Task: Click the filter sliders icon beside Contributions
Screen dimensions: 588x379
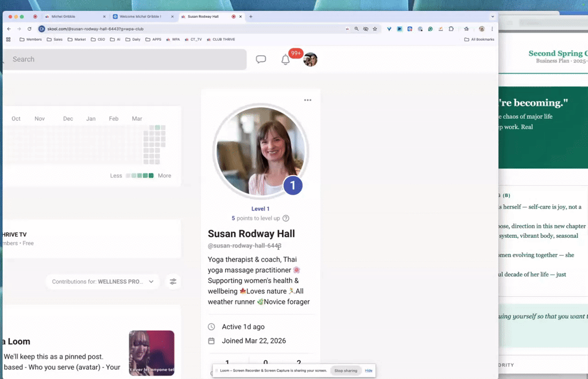Action: 173,281
